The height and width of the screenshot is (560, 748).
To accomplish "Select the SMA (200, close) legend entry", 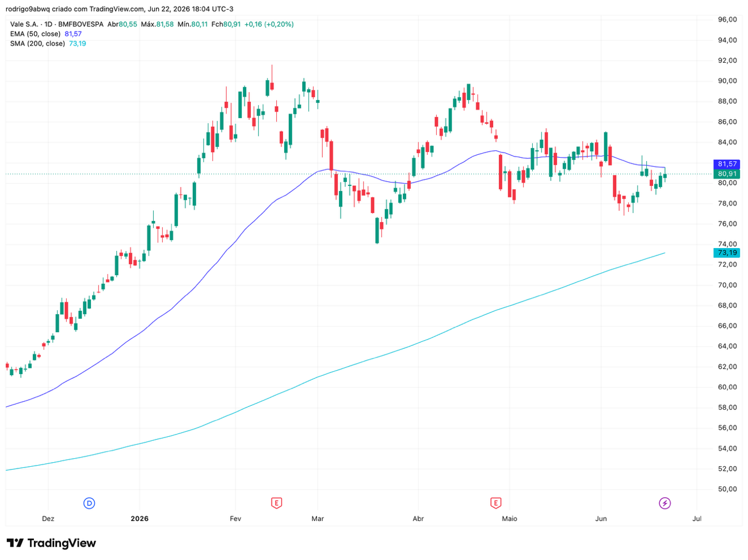I will [37, 43].
